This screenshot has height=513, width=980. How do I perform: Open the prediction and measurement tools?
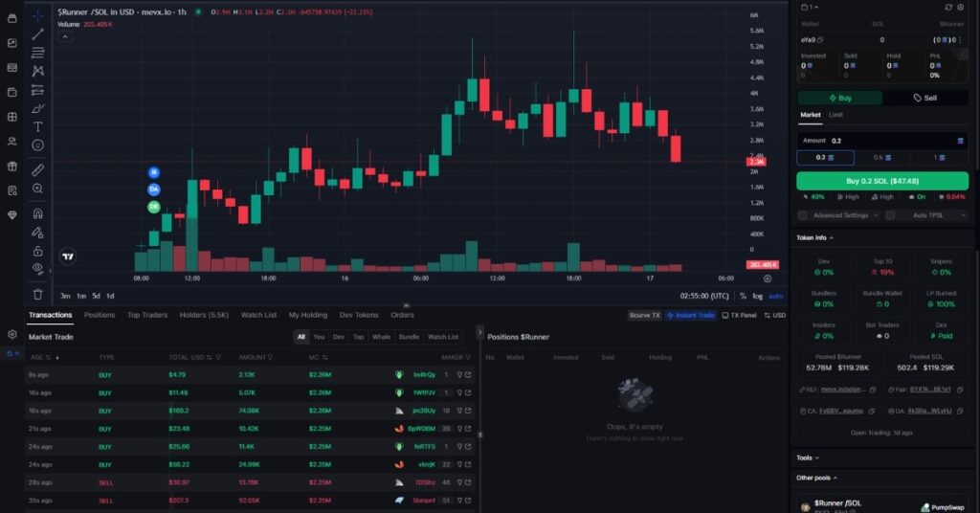[37, 90]
